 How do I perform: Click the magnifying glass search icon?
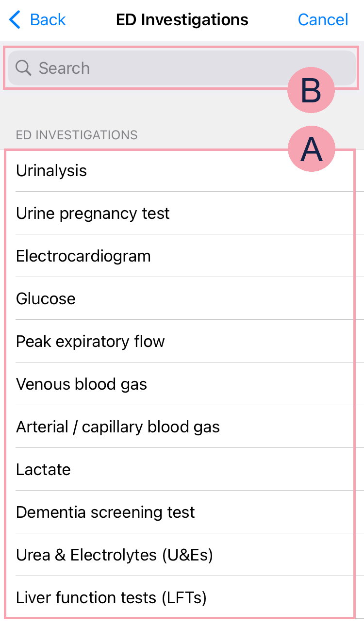23,68
